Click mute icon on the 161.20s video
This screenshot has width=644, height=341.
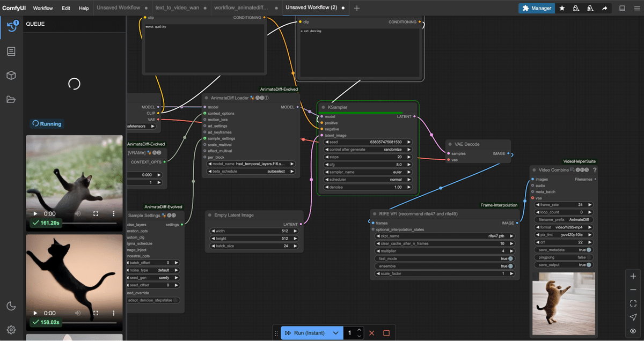pos(78,214)
